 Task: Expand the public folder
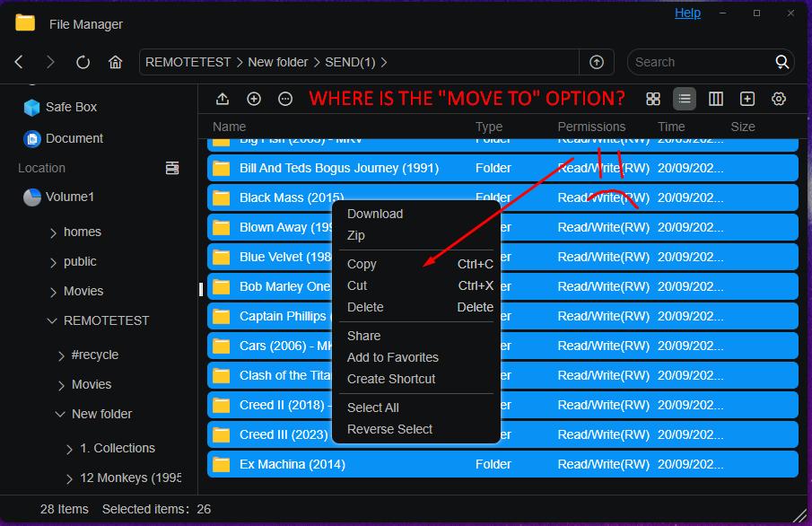pyautogui.click(x=53, y=262)
